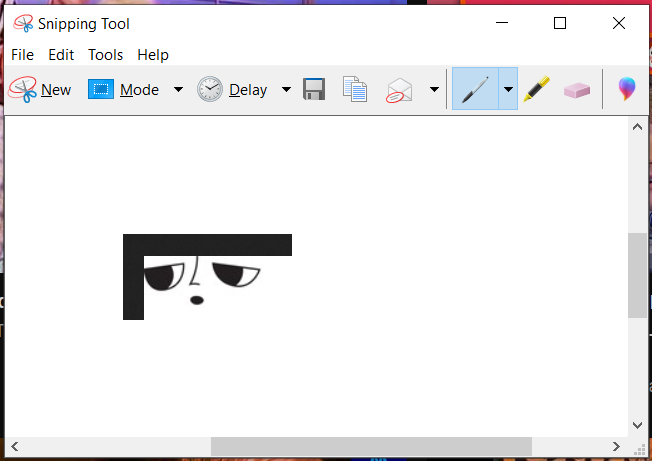The image size is (652, 461).
Task: Click the horizontal scrollbar thumb
Action: [x=371, y=446]
